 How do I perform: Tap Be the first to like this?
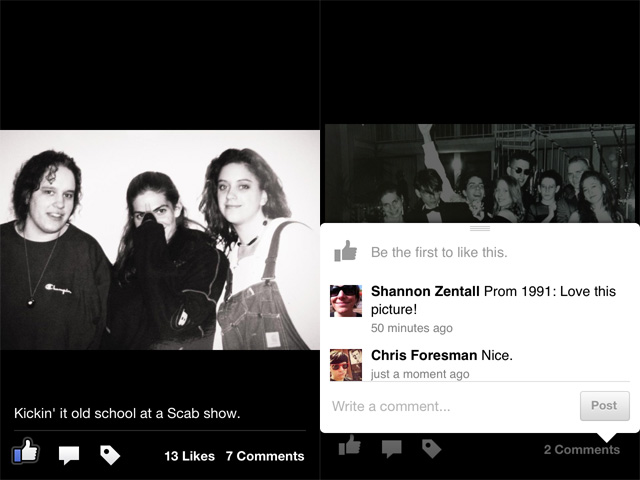point(439,252)
